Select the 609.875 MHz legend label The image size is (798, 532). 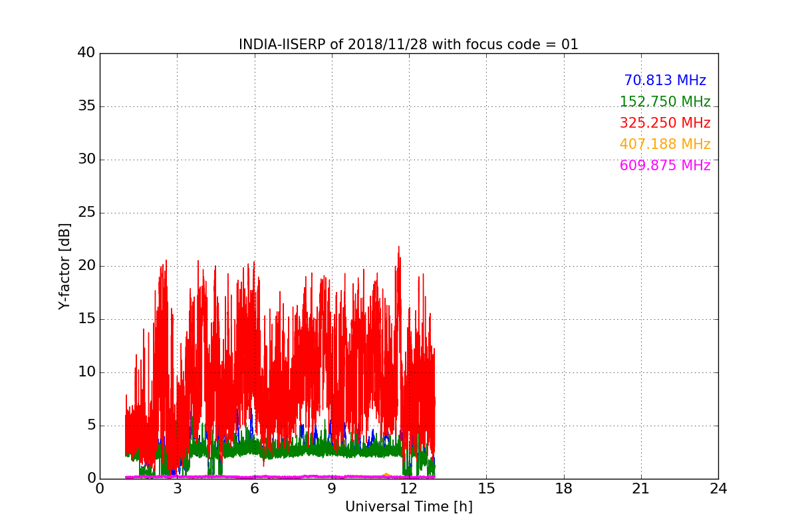tap(665, 166)
